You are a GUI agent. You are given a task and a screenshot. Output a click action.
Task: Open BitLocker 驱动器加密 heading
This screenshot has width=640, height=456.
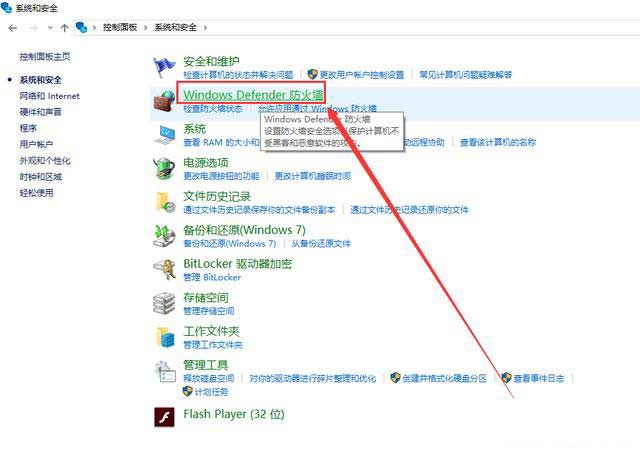tap(238, 264)
